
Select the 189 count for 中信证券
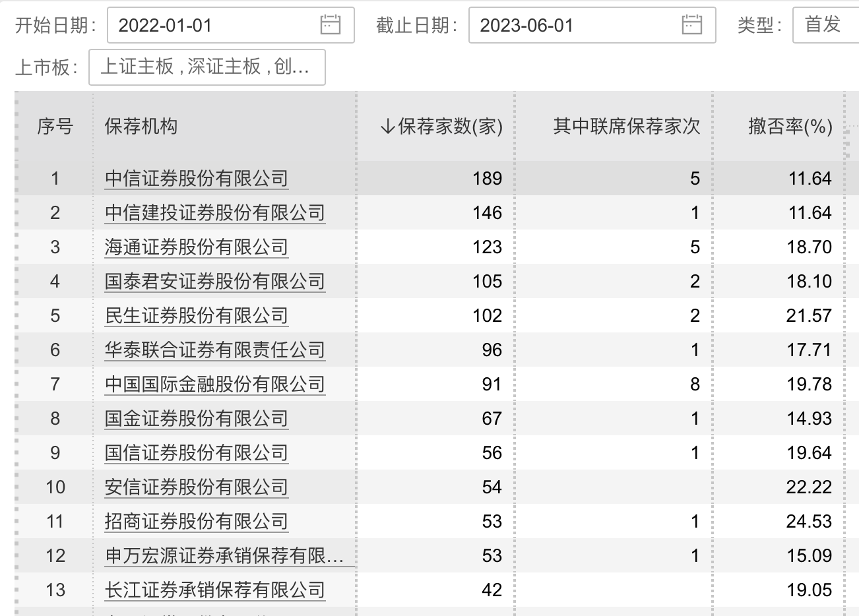(488, 179)
